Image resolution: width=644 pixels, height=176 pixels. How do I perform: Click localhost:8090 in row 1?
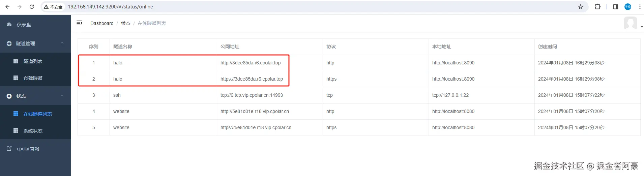pyautogui.click(x=453, y=63)
